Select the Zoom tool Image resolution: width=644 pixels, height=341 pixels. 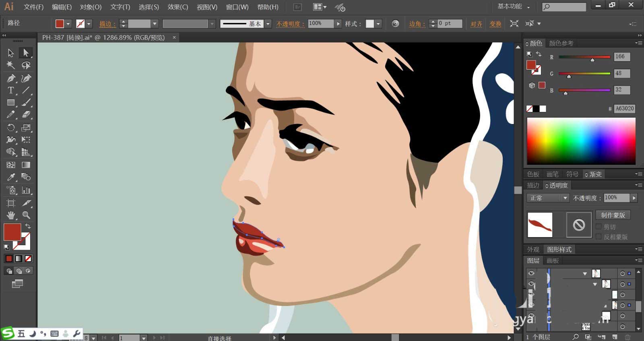tap(26, 215)
